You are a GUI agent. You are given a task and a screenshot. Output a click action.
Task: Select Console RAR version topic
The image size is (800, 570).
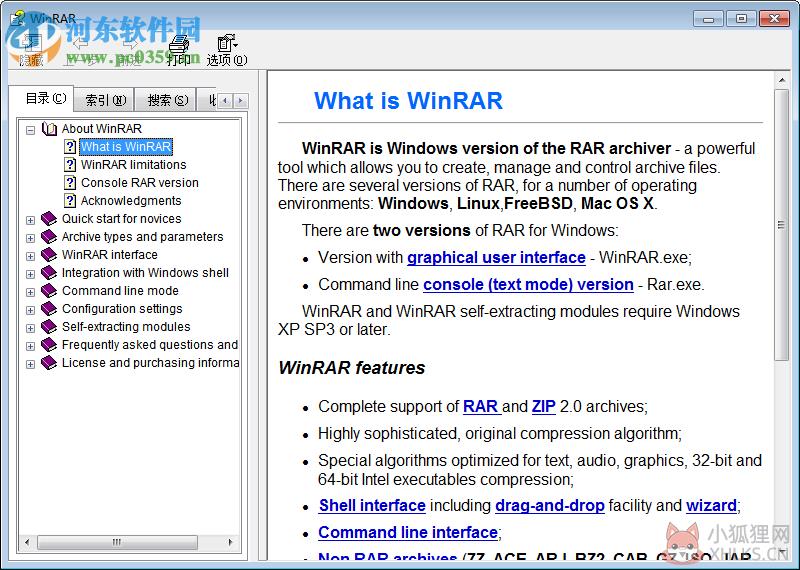pos(140,182)
